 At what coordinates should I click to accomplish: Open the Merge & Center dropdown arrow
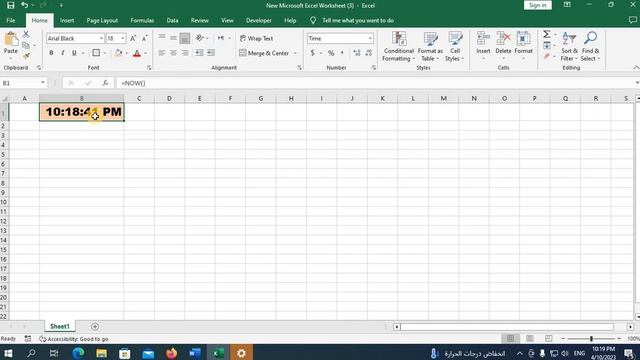[295, 53]
